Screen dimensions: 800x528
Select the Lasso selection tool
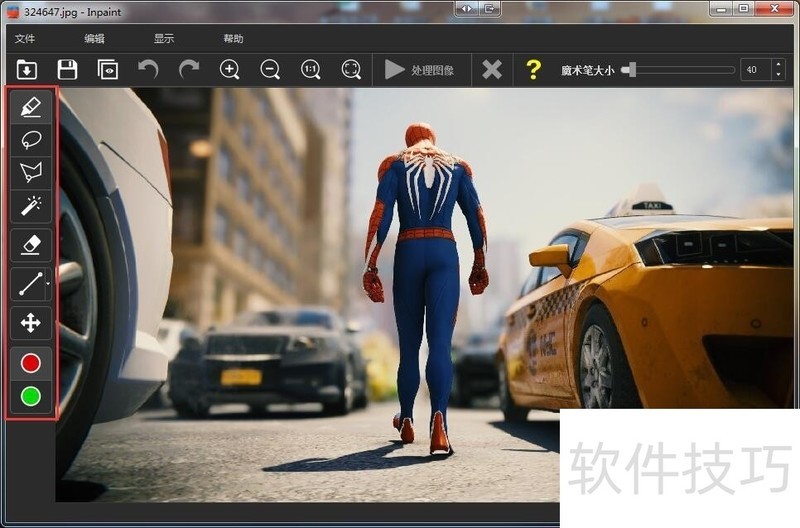point(31,139)
